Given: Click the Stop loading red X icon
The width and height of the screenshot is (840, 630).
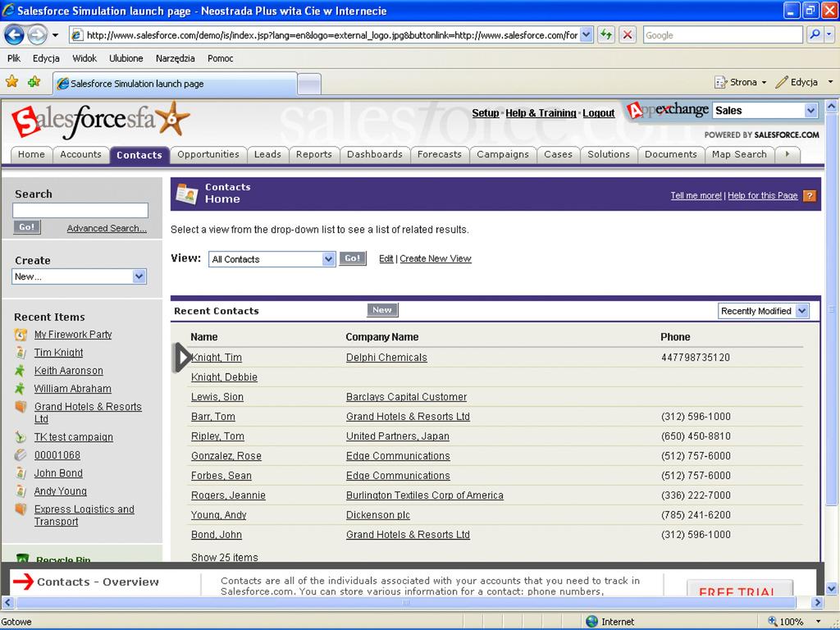Looking at the screenshot, I should [x=628, y=35].
